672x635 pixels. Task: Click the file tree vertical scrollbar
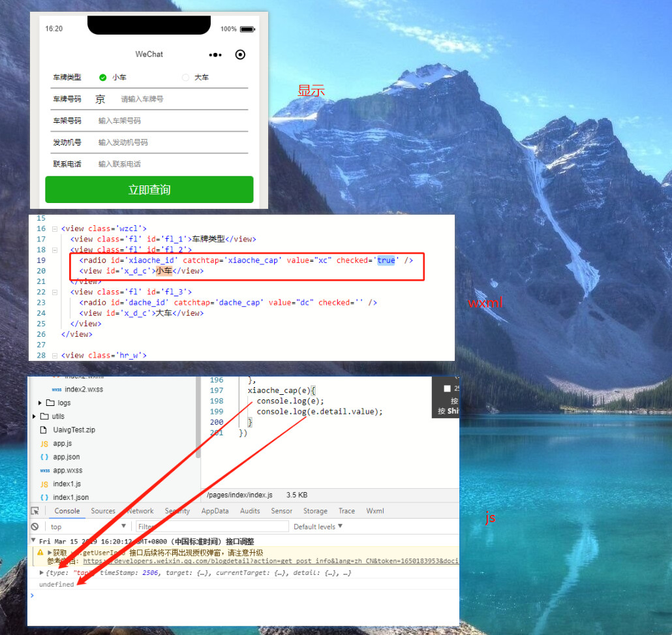click(198, 418)
